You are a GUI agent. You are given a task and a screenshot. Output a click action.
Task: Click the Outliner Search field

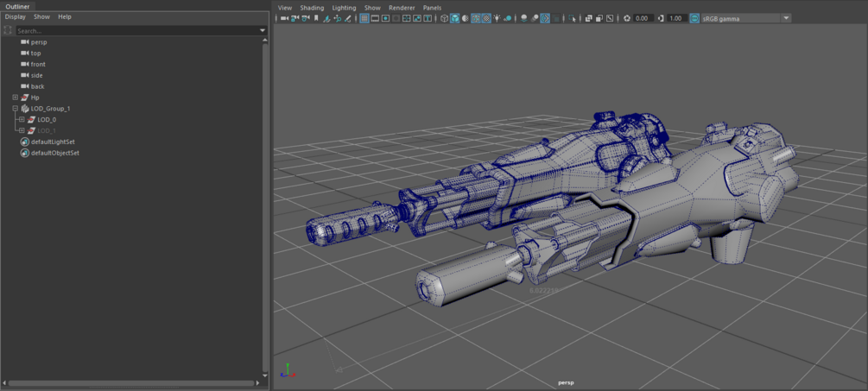pos(137,31)
